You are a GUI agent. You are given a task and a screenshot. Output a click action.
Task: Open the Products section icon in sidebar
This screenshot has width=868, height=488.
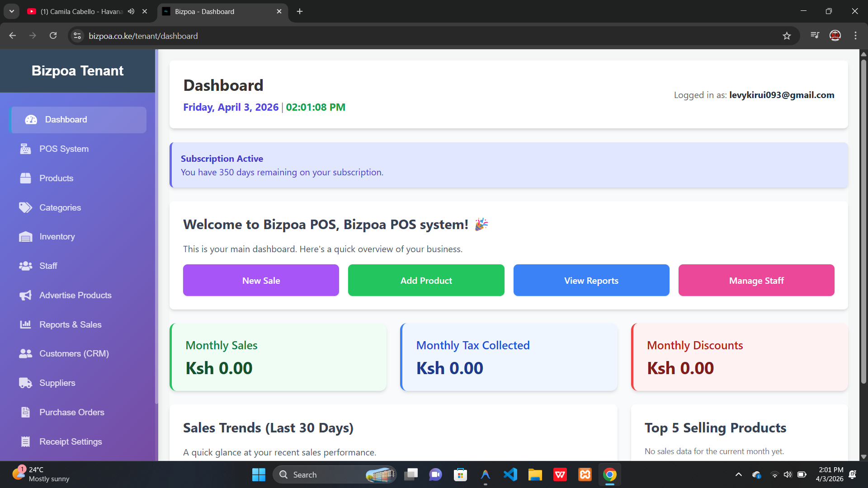26,178
